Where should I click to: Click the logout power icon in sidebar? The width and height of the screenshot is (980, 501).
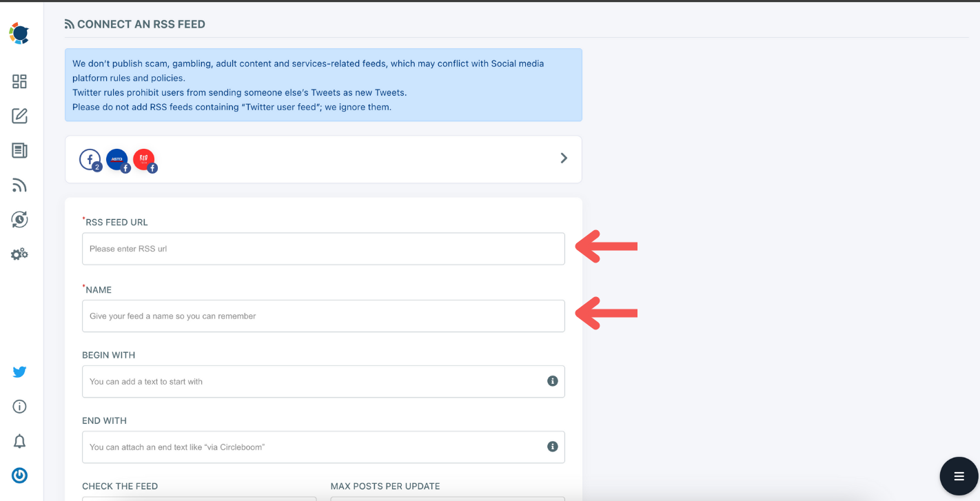click(19, 476)
